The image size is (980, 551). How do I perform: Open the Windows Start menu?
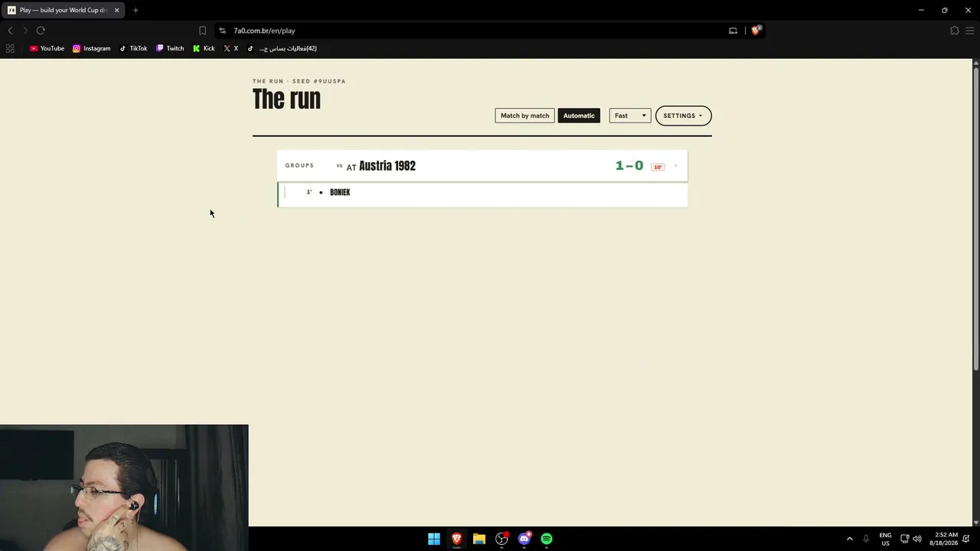(434, 539)
